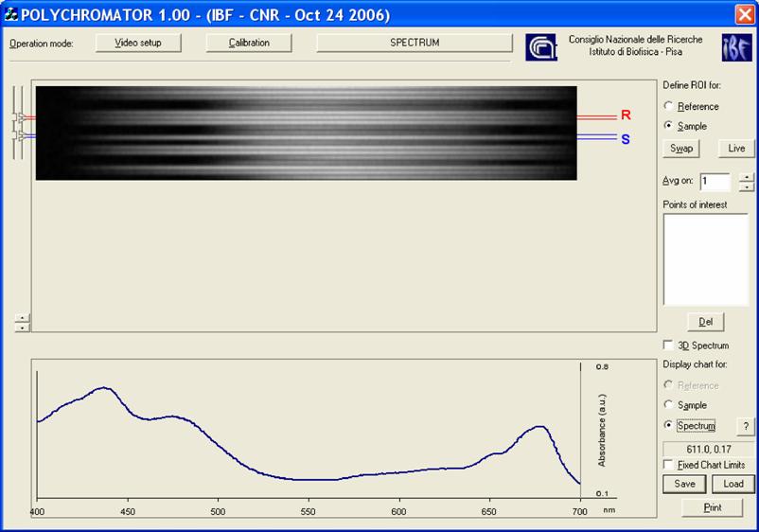Click the up arrow below the ROI sliders
The image size is (759, 532).
pos(23,318)
